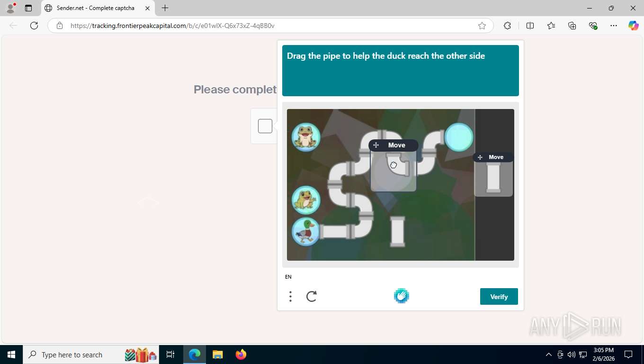Open browser Extensions icon

click(507, 26)
